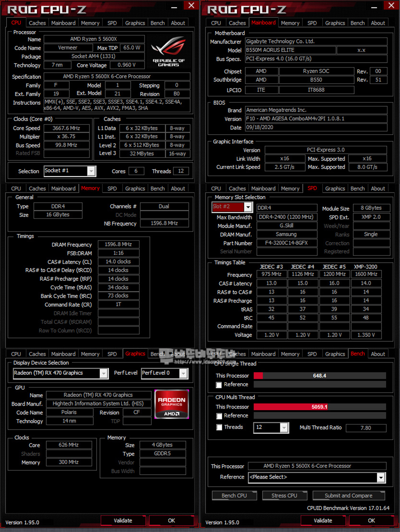Click the Radeon Graphics AMD logo
Image resolution: width=400 pixels, height=532 pixels.
[172, 404]
